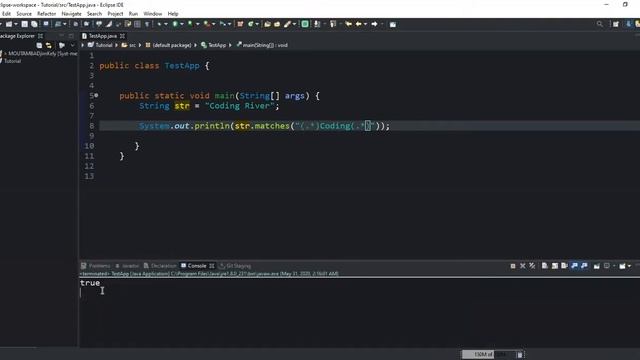Image resolution: width=640 pixels, height=360 pixels.
Task: Toggle Word Wrap in Console toolbar
Action: (564, 266)
